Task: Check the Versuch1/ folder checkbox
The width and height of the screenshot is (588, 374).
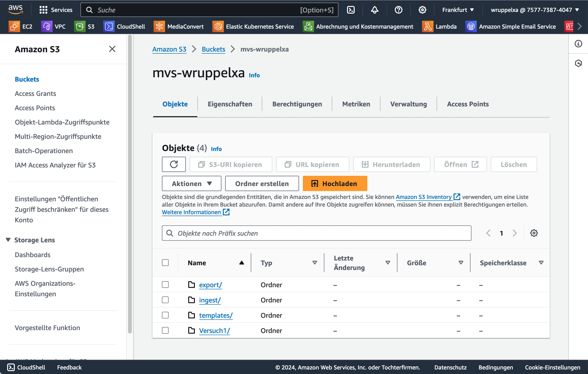Action: pos(165,330)
